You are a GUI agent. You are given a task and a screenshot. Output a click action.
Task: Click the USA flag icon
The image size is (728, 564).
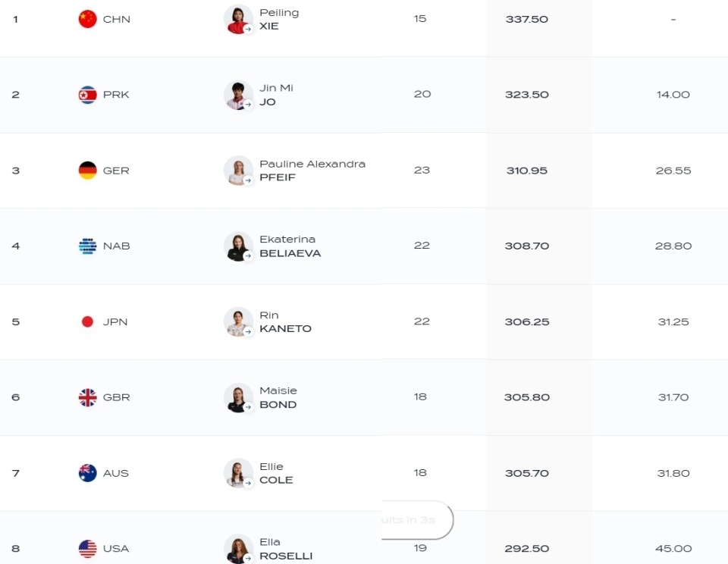click(x=87, y=549)
